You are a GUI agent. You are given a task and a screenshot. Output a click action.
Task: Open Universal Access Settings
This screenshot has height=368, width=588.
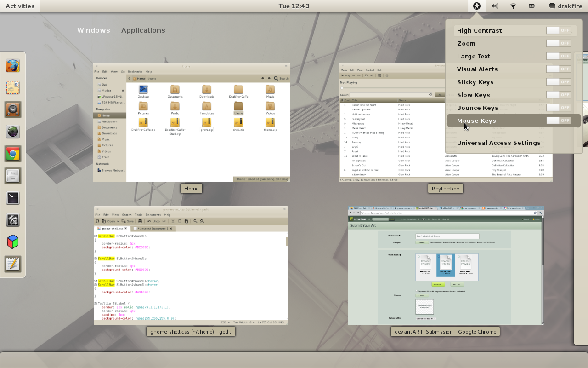pyautogui.click(x=498, y=143)
